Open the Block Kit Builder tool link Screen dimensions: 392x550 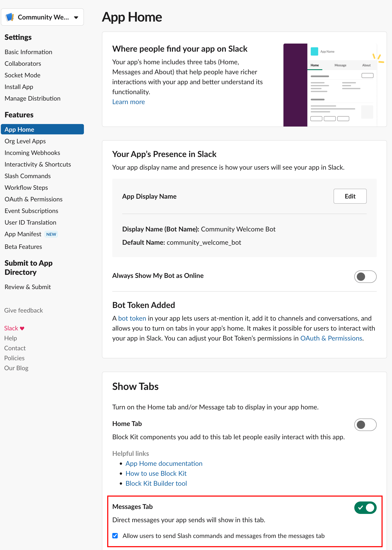pos(156,483)
